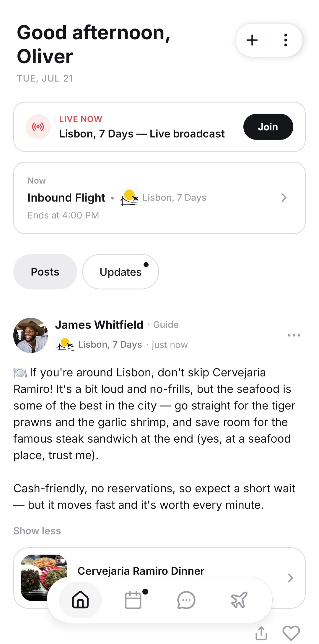Collapse the post with Show less

point(37,531)
